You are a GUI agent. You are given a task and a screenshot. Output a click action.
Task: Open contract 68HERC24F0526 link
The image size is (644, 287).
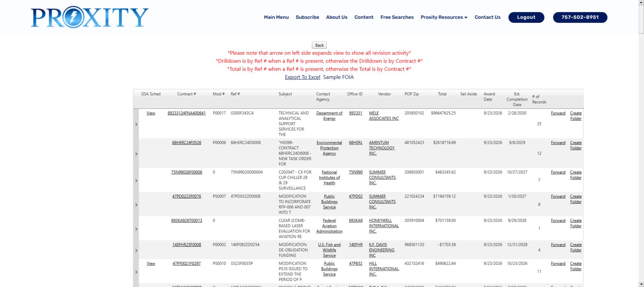pos(187,142)
